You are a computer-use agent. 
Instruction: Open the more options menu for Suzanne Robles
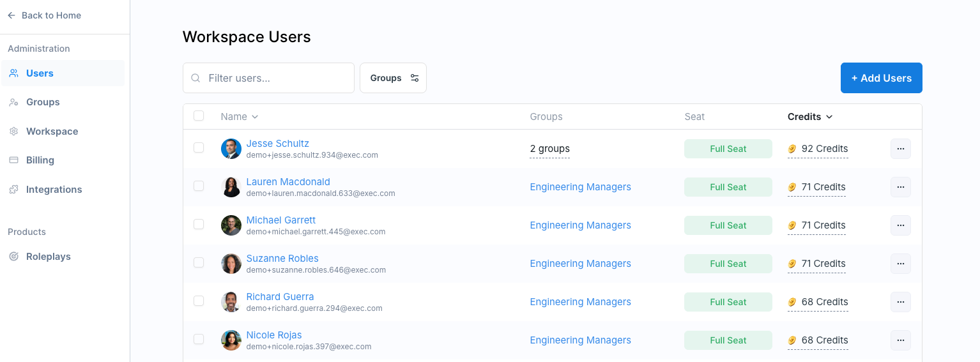[x=901, y=264]
